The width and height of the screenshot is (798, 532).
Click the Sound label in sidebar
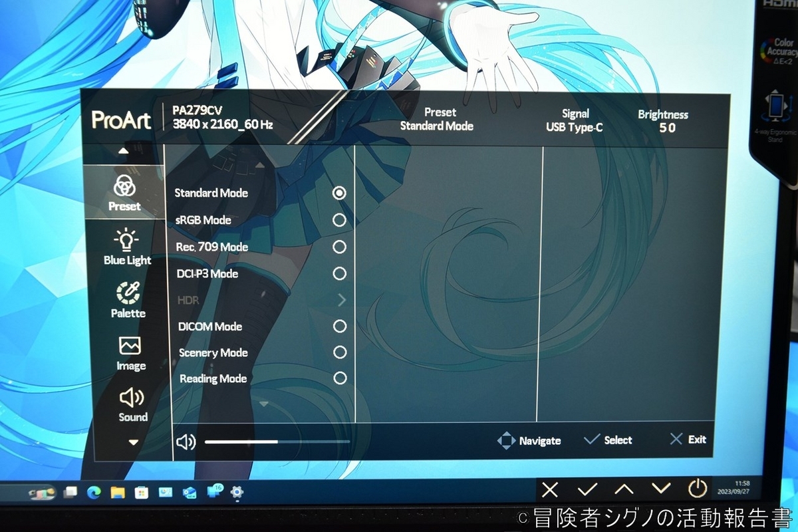coord(133,417)
